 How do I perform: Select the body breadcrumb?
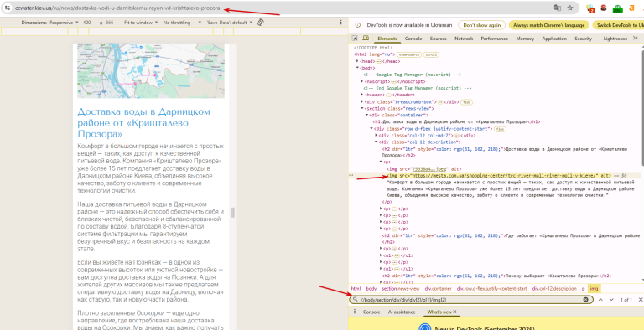371,289
